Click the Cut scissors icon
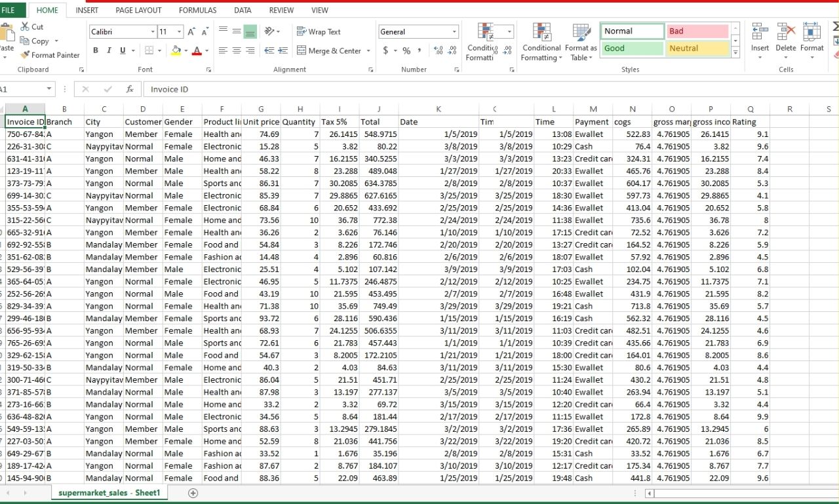 (25, 27)
